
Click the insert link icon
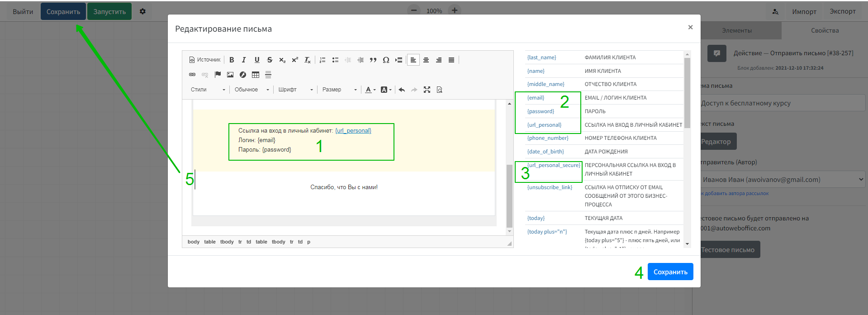(x=192, y=75)
